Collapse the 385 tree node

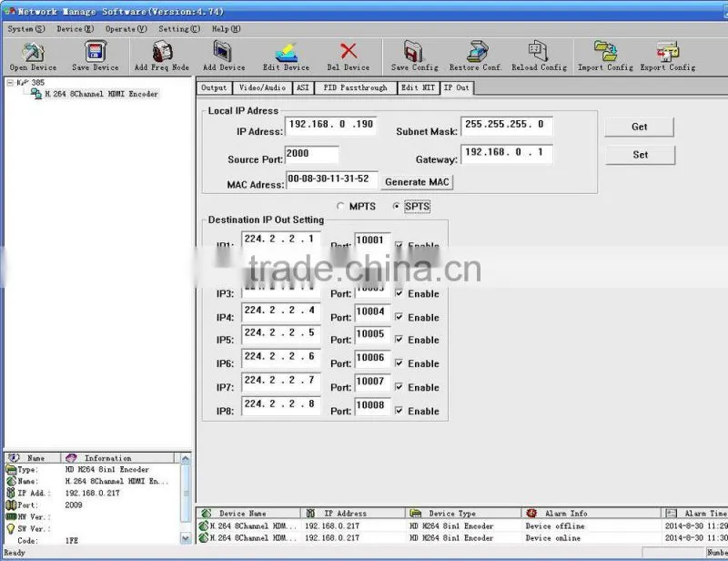[x=10, y=82]
